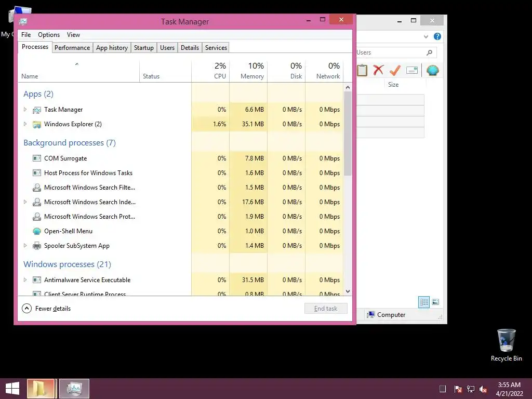Switch to the Performance tab
This screenshot has height=399, width=532.
click(72, 47)
